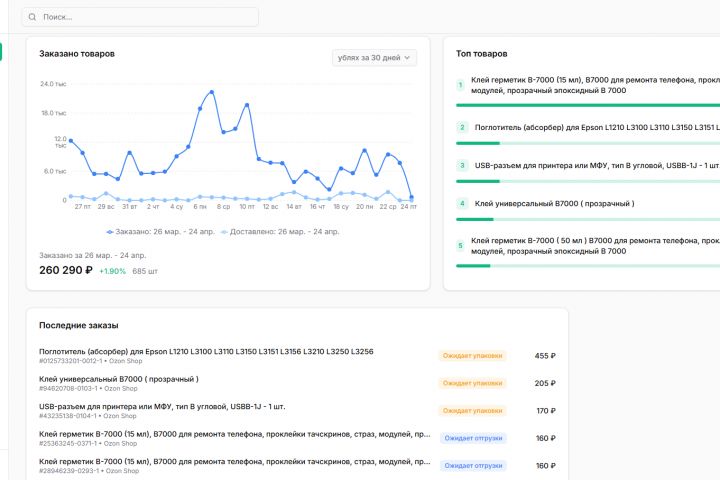Open the last order 'Клей универсальный B7000 ( прозрачный )'
This screenshot has width=720, height=480.
coord(119,379)
